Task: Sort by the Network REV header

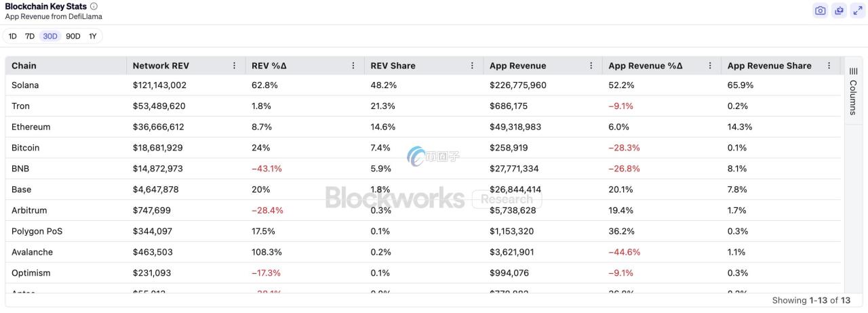Action: [x=161, y=66]
